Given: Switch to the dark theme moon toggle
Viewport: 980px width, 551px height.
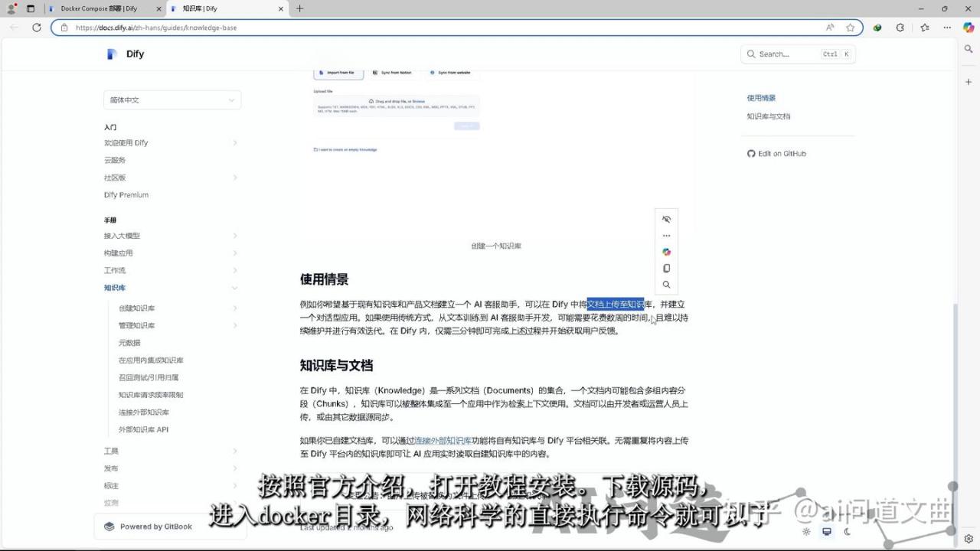Looking at the screenshot, I should (848, 532).
